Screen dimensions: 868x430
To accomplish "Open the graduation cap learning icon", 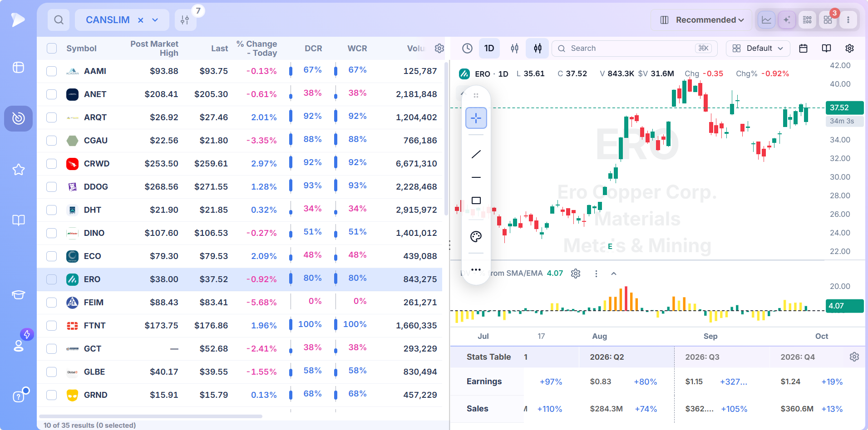I will tap(18, 294).
